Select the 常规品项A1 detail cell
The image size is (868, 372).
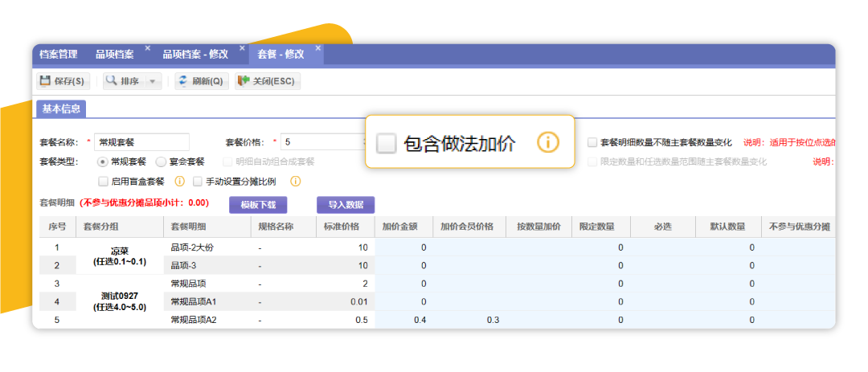207,301
